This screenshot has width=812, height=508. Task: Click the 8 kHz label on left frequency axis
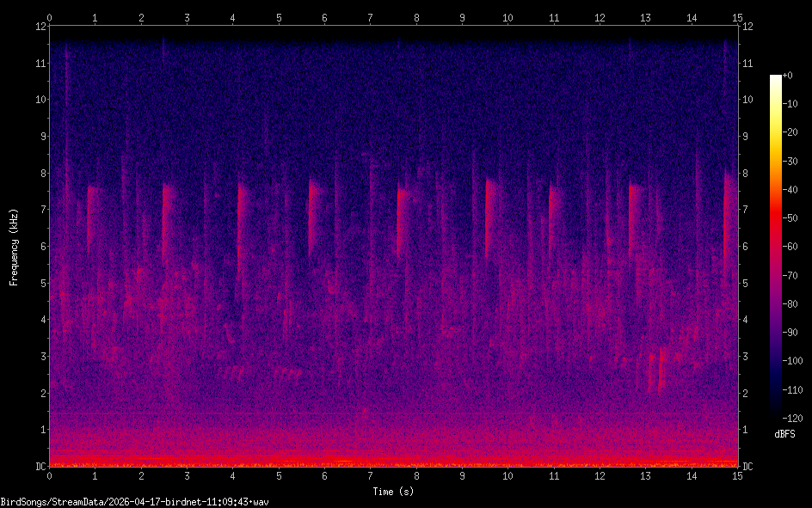click(39, 173)
